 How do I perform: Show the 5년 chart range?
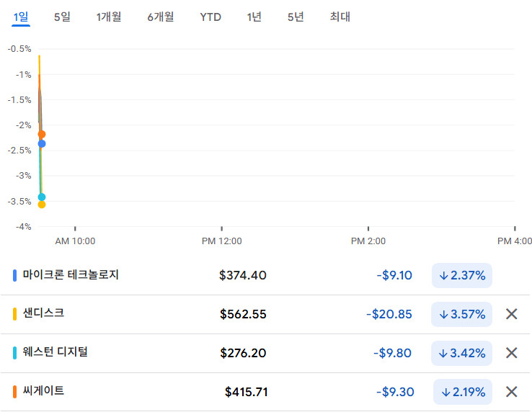(x=296, y=17)
